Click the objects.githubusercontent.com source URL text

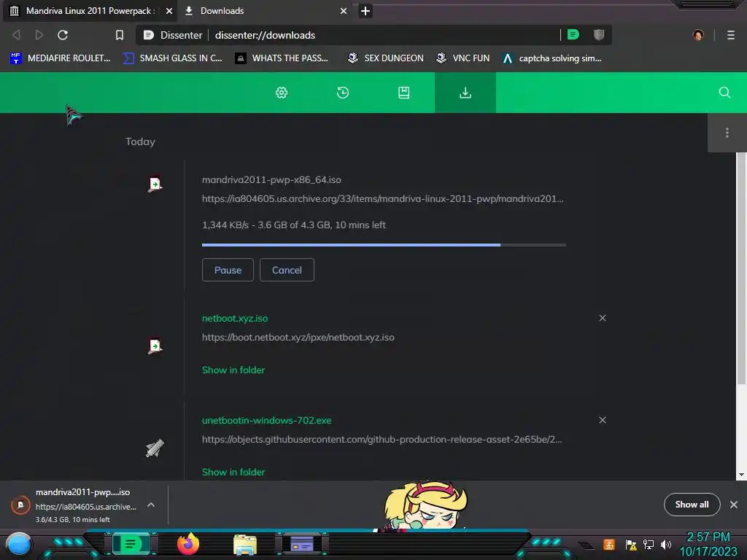[382, 439]
